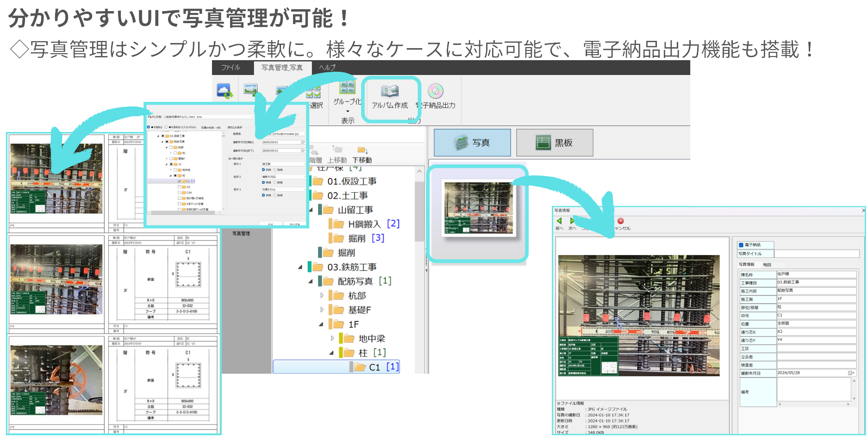Select the C1 [1] tree item
Screen dimensions: 868x445
tap(337, 367)
